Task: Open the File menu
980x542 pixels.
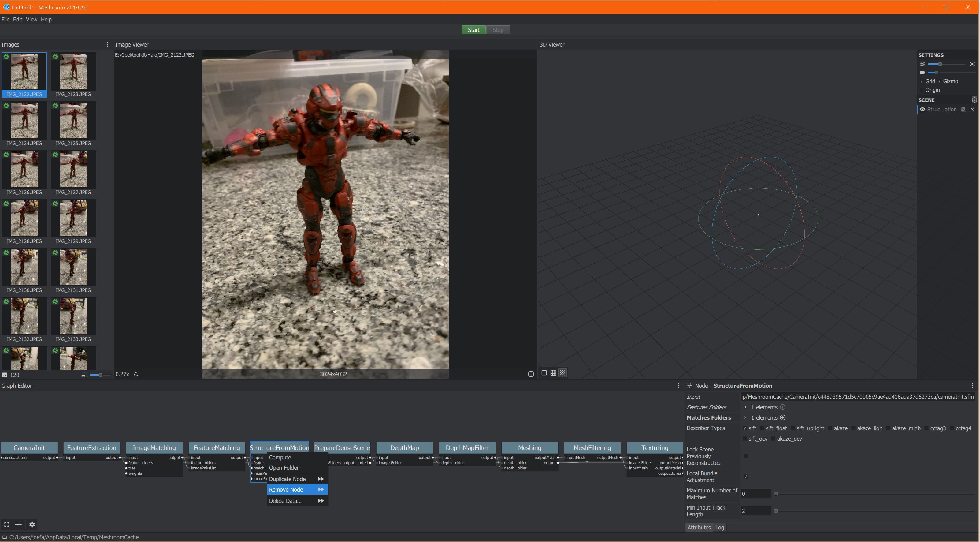Action: [5, 19]
